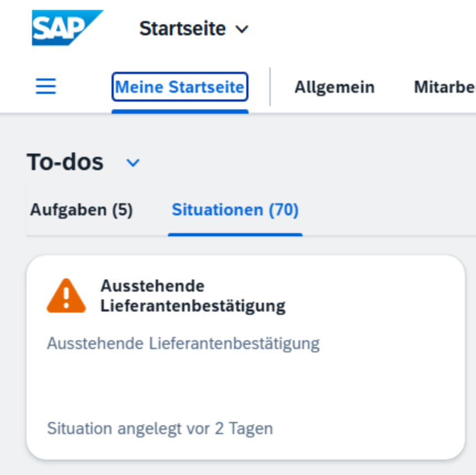The image size is (476, 475).
Task: Click the grey Ausstehende Lieferantenbestätigung description text
Action: (183, 344)
